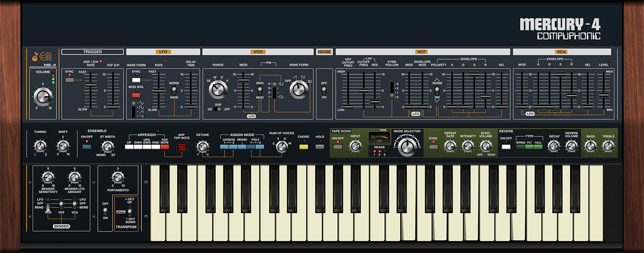
Task: Click the Echo Volume knob
Action: [x=485, y=146]
